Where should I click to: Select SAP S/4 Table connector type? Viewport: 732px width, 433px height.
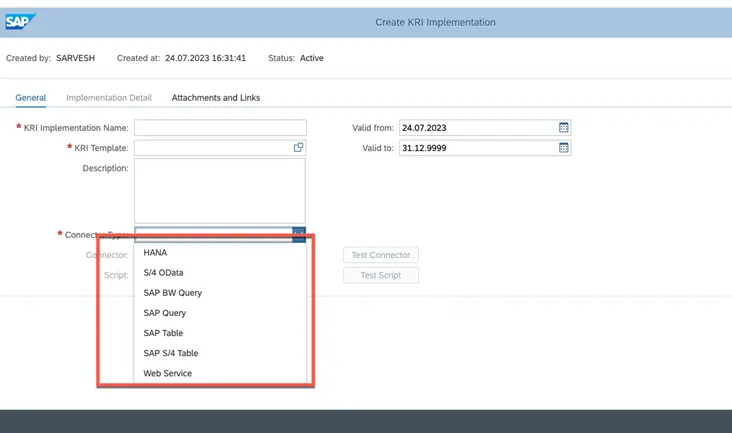point(171,353)
